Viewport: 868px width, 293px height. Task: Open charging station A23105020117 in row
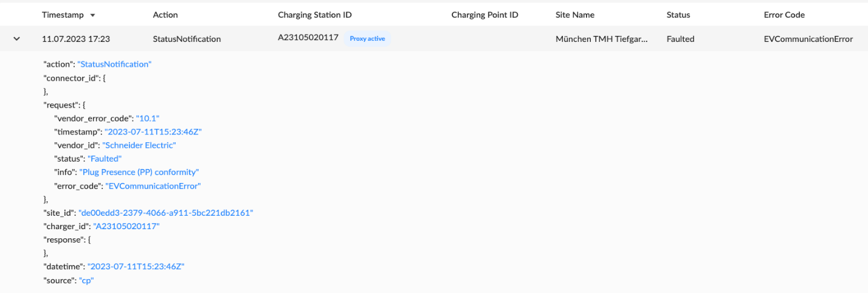click(x=308, y=38)
